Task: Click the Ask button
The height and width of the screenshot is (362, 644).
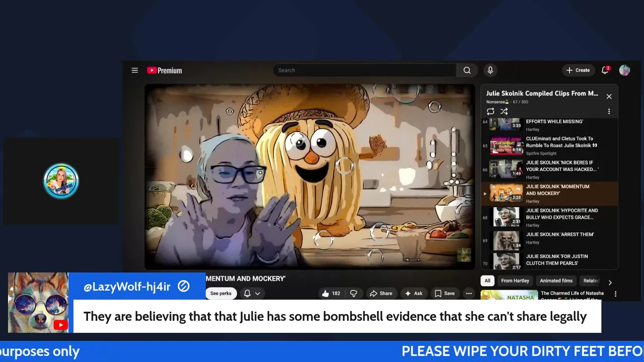Action: coord(414,293)
